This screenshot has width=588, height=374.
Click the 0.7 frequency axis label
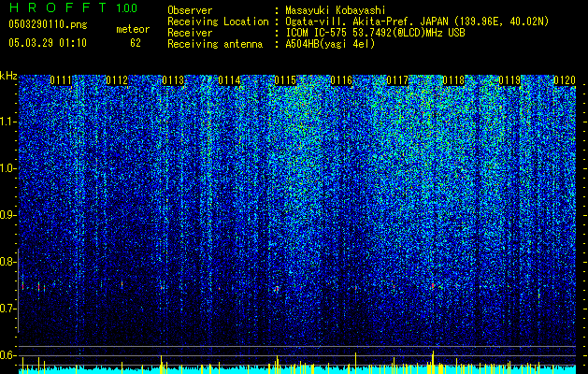coord(7,309)
